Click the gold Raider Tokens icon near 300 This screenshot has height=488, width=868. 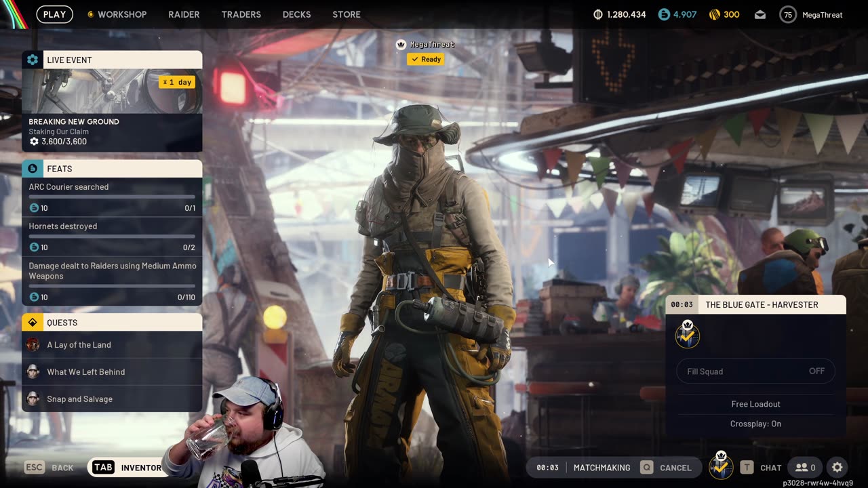tap(714, 14)
